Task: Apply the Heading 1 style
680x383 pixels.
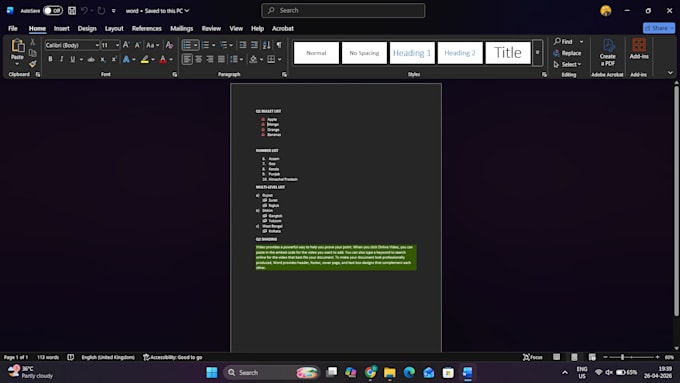Action: [412, 53]
